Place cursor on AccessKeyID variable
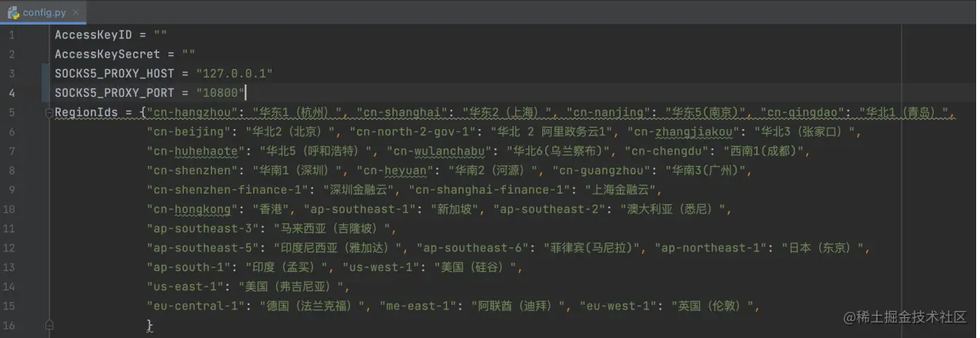 (x=92, y=35)
